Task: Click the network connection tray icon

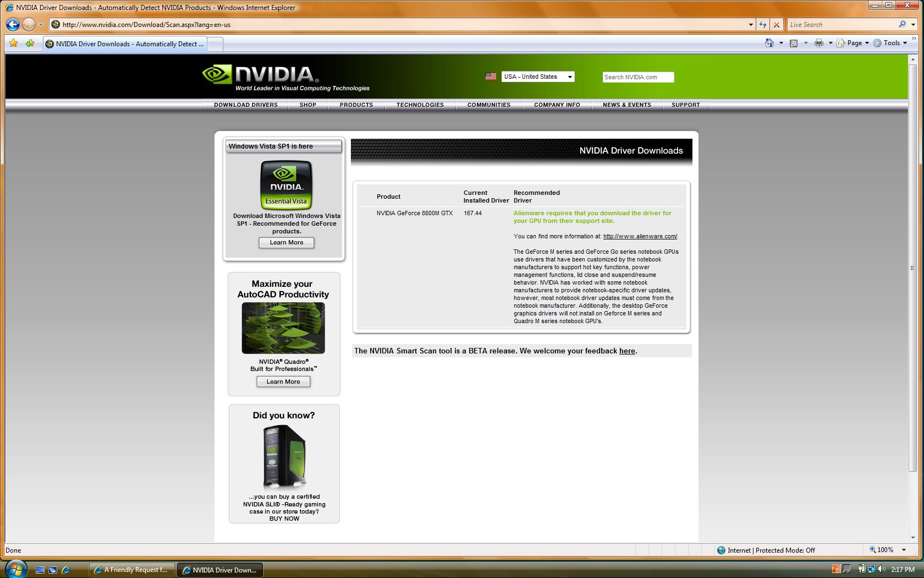Action: (872, 569)
